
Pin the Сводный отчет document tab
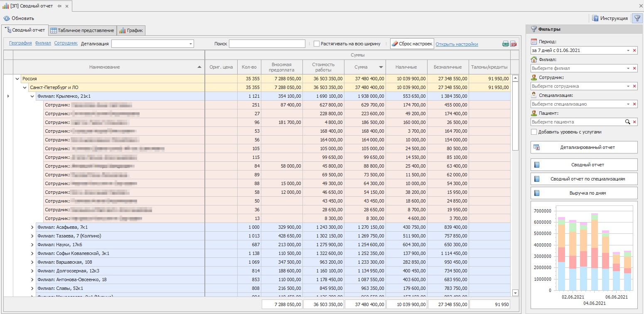coord(59,6)
